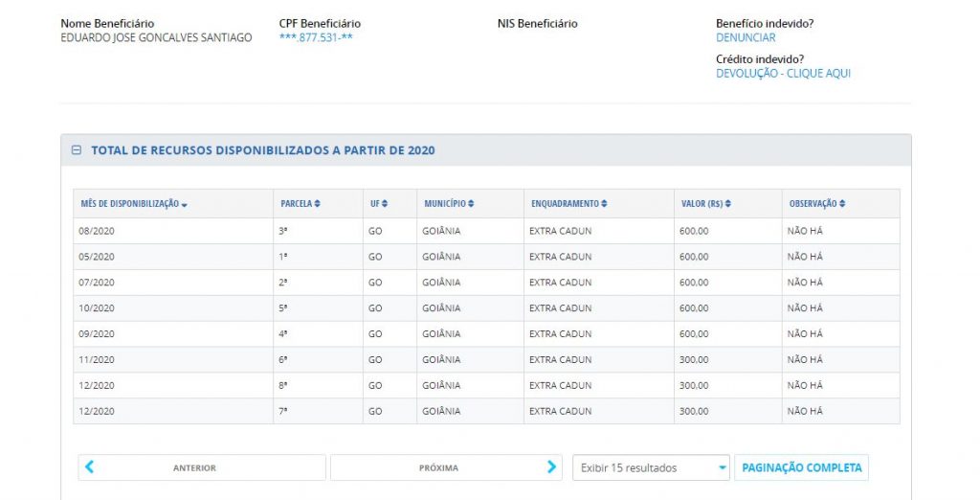The height and width of the screenshot is (500, 980).
Task: Select the 11/2020 6ª parcela row
Action: click(x=486, y=359)
